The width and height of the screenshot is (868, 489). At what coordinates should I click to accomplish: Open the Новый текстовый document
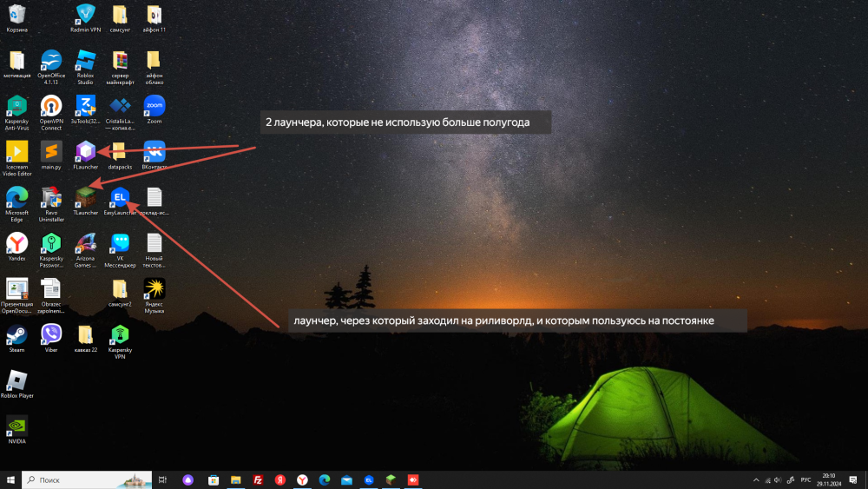pyautogui.click(x=154, y=250)
